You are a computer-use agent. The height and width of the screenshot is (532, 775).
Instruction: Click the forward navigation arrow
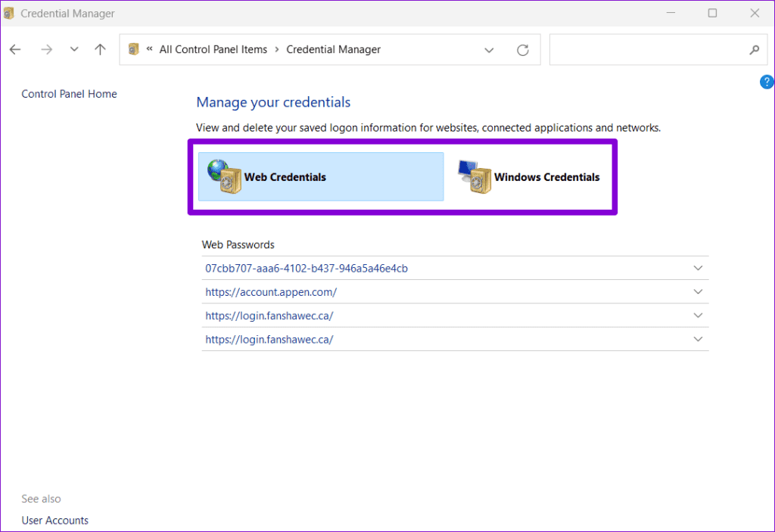tap(46, 48)
